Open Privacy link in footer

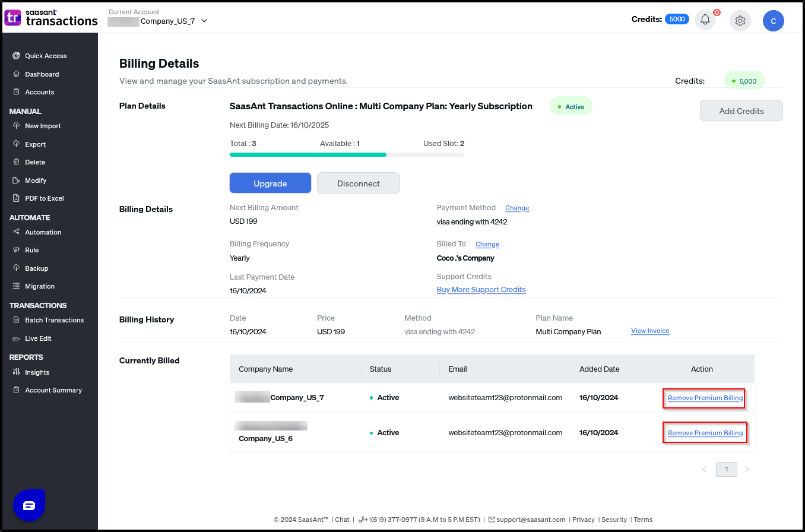pos(584,520)
